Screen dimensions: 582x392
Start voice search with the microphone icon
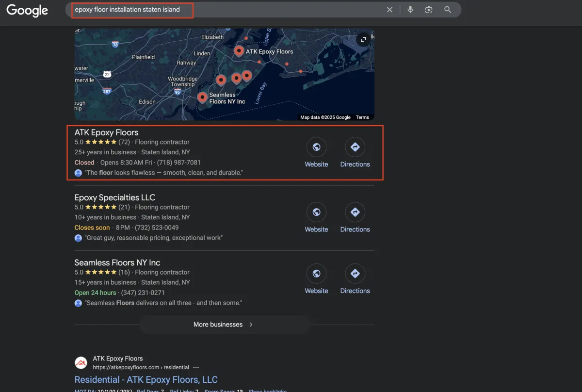click(x=410, y=10)
